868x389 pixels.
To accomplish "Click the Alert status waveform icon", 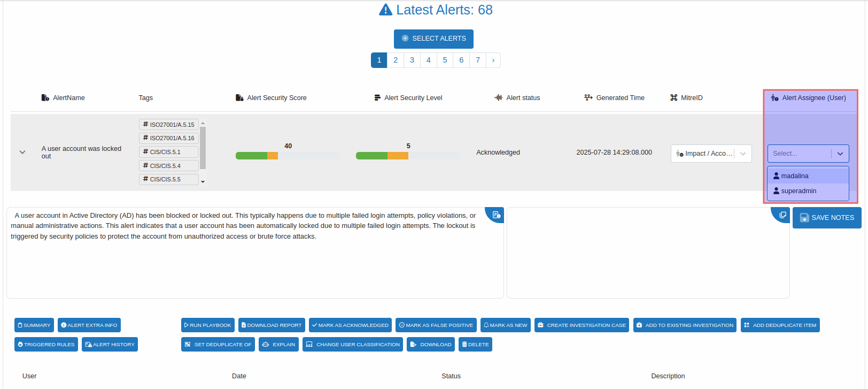I will pyautogui.click(x=498, y=98).
